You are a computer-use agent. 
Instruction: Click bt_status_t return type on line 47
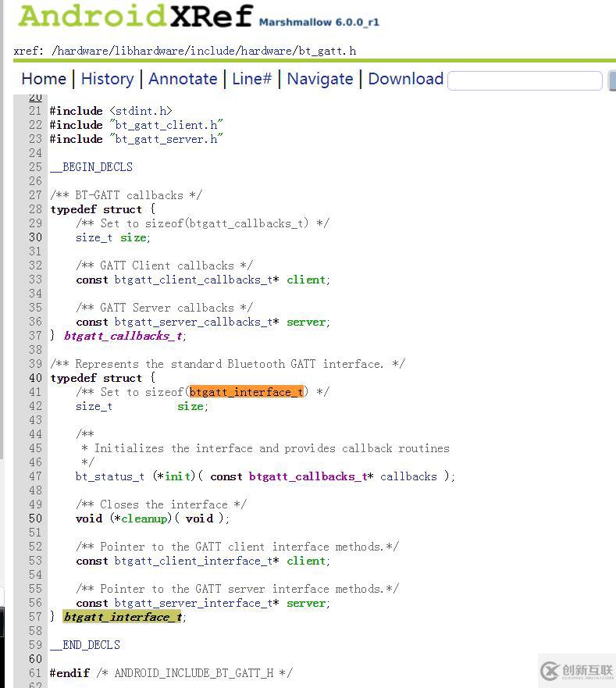point(110,476)
